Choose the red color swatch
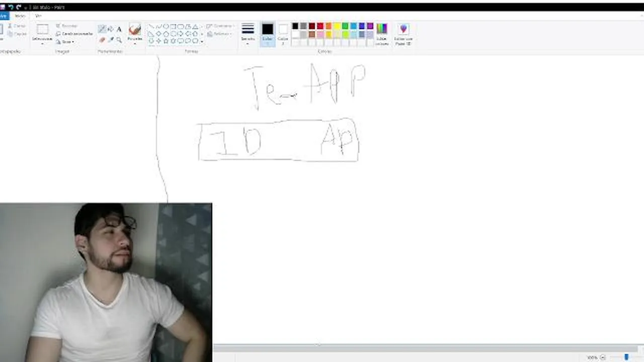 tap(320, 26)
